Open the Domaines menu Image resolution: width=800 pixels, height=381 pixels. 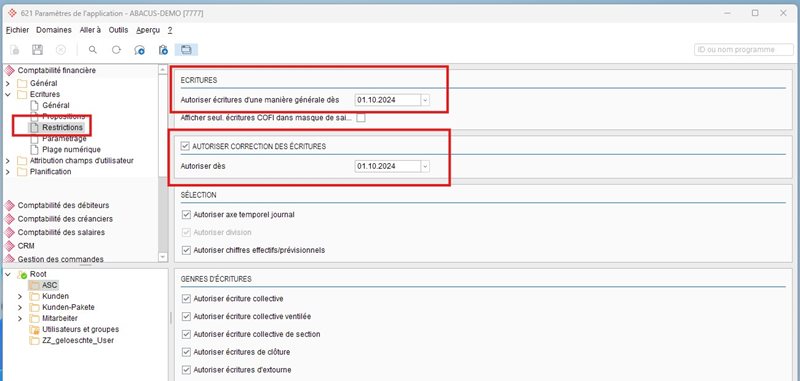pos(54,30)
